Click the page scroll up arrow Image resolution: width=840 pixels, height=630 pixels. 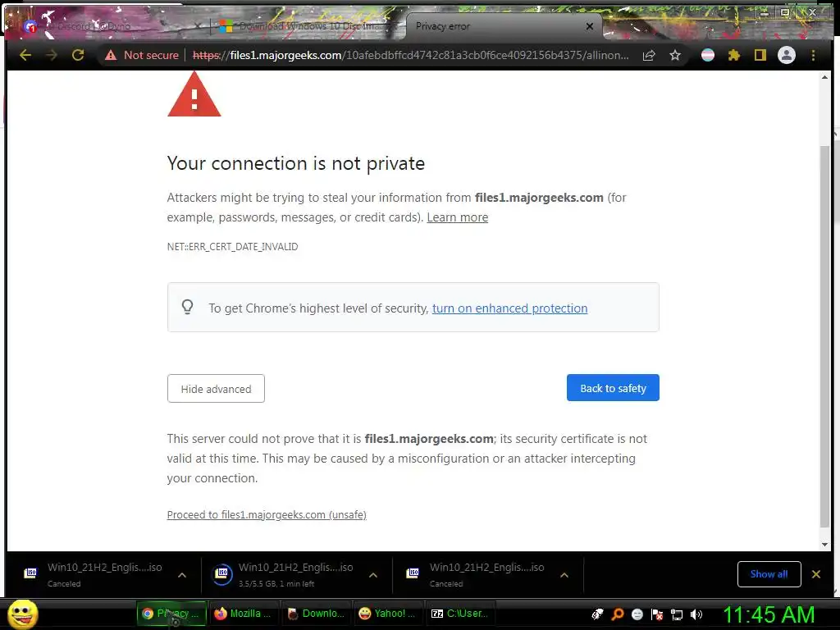[825, 78]
